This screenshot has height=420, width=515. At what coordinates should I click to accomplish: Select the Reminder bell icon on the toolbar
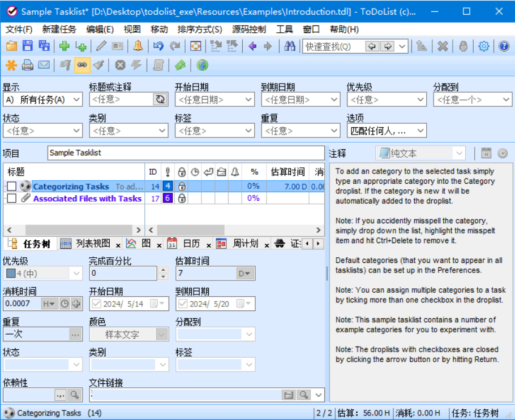138,46
